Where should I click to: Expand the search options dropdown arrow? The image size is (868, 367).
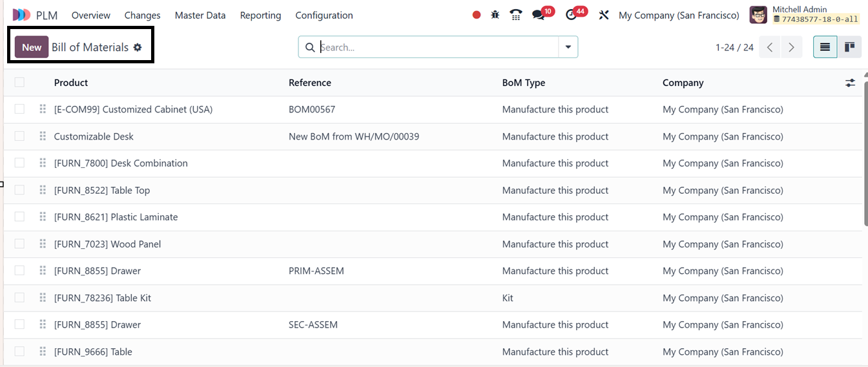568,47
